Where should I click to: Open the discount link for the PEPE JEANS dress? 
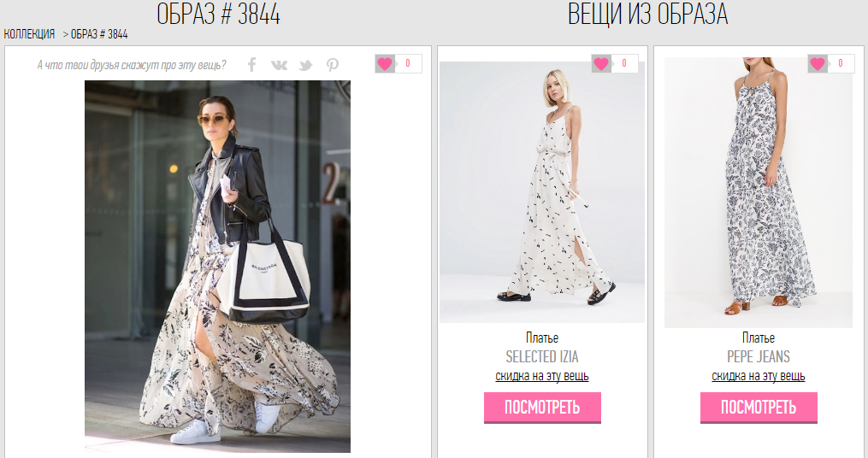point(759,376)
